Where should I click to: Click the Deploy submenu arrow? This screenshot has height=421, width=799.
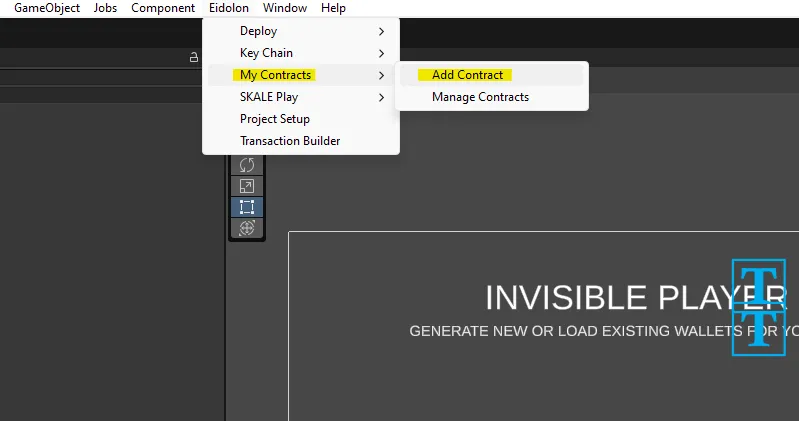tap(381, 32)
